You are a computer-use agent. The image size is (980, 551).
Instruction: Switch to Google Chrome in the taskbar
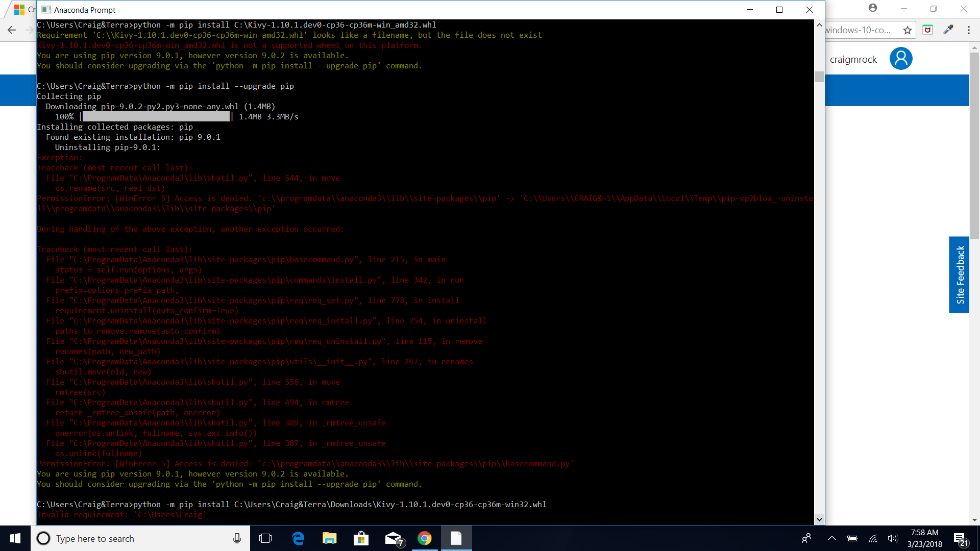[425, 538]
